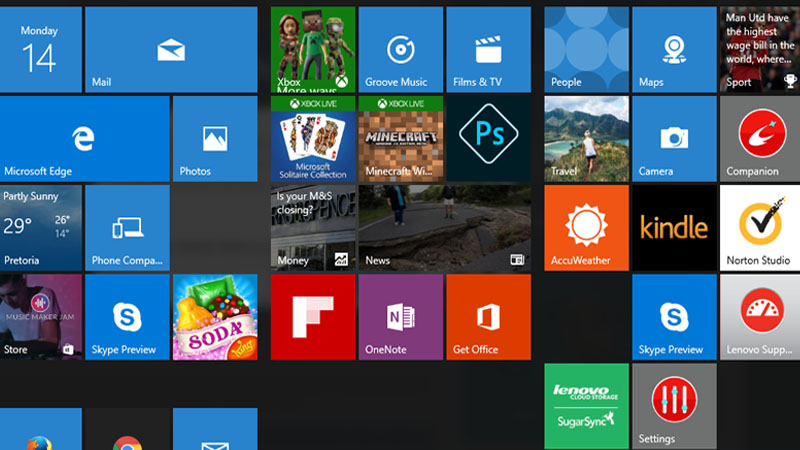
Task: Open the Sport news tile
Action: (760, 49)
